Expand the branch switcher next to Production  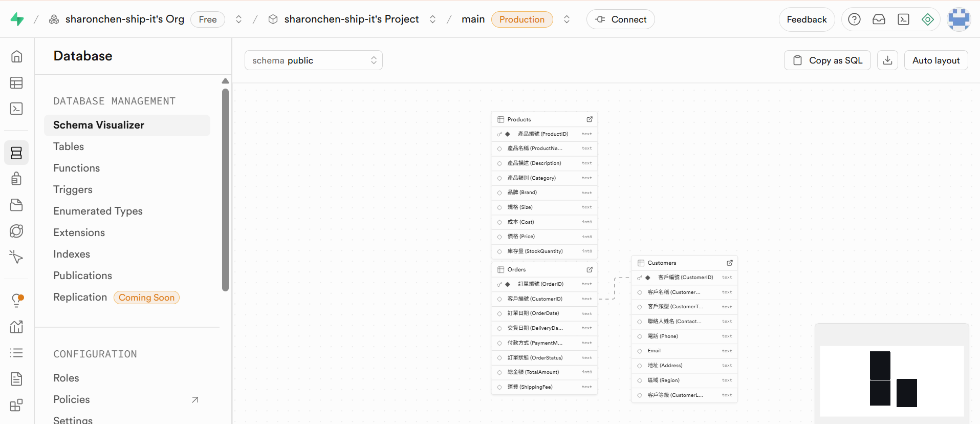(567, 19)
